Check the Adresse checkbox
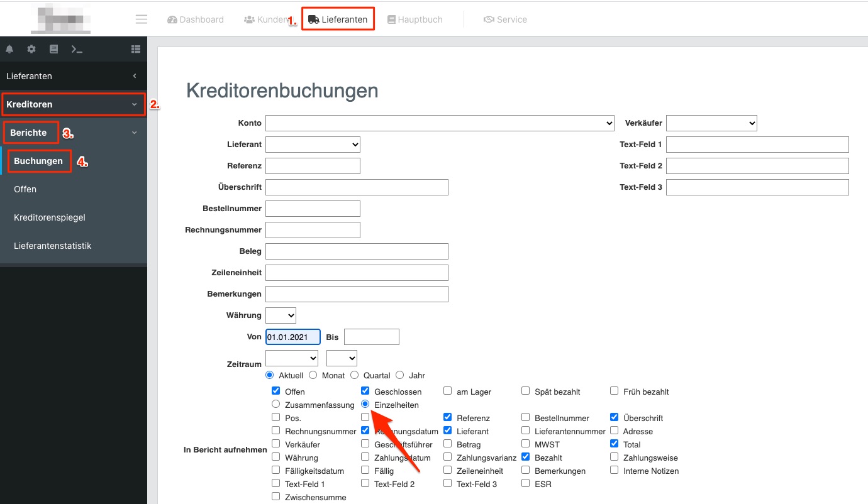This screenshot has width=868, height=504. (614, 430)
